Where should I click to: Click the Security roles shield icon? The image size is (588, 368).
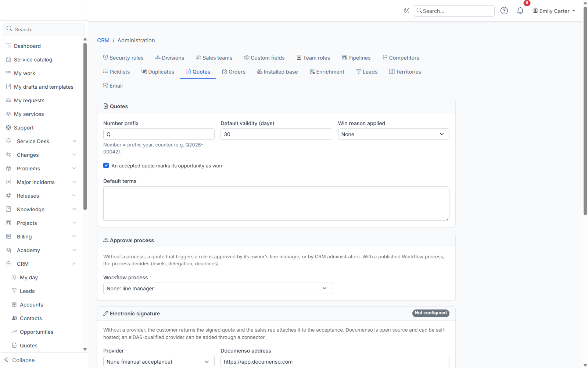point(105,57)
